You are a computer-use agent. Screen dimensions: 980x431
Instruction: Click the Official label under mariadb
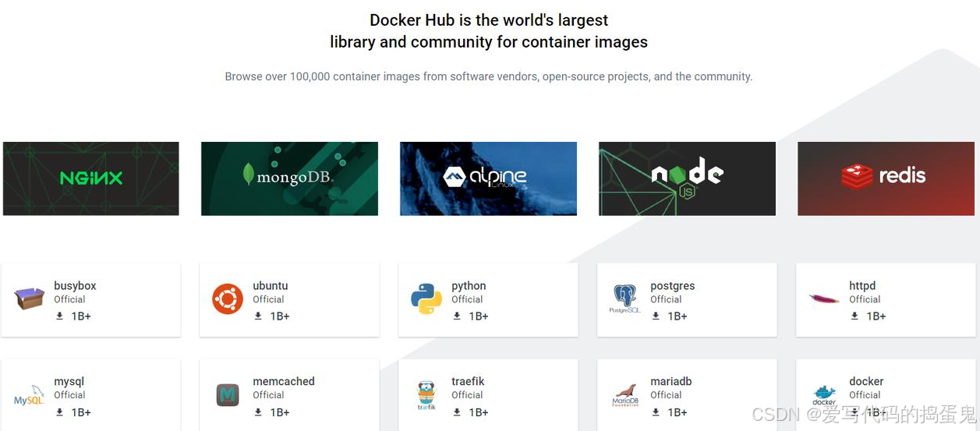(x=666, y=395)
